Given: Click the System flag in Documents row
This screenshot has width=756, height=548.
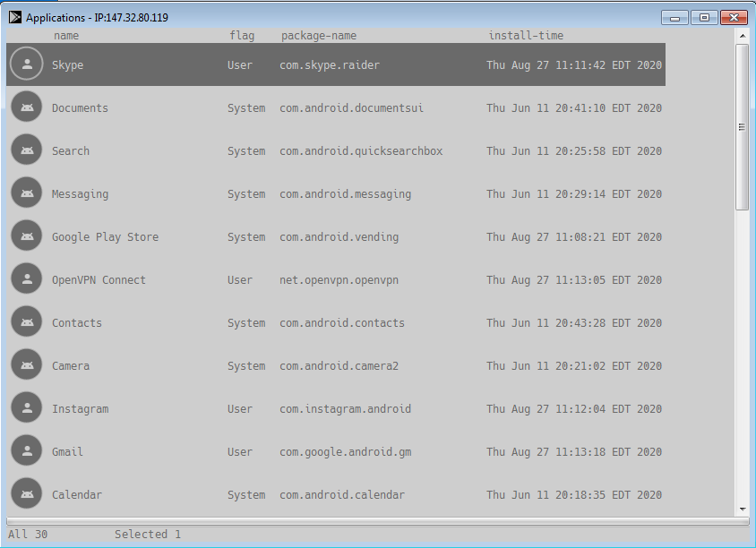Looking at the screenshot, I should point(246,108).
